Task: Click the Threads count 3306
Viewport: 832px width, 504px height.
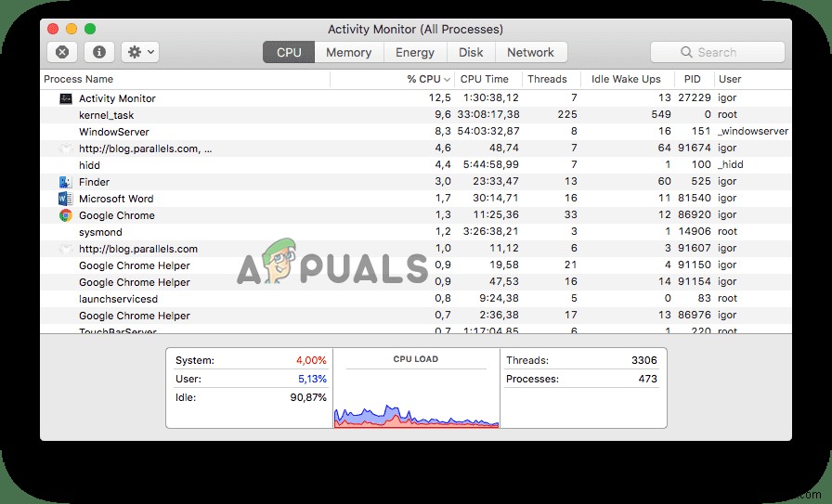Action: [x=644, y=360]
